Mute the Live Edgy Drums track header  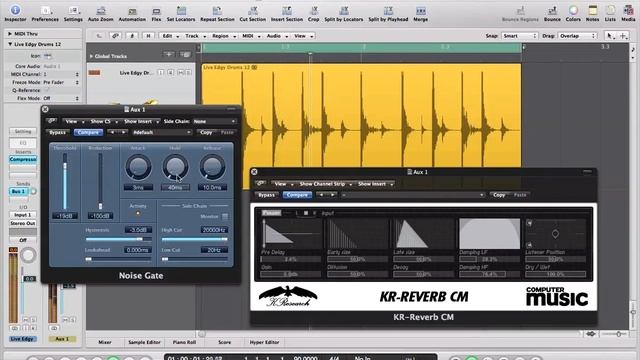point(180,72)
